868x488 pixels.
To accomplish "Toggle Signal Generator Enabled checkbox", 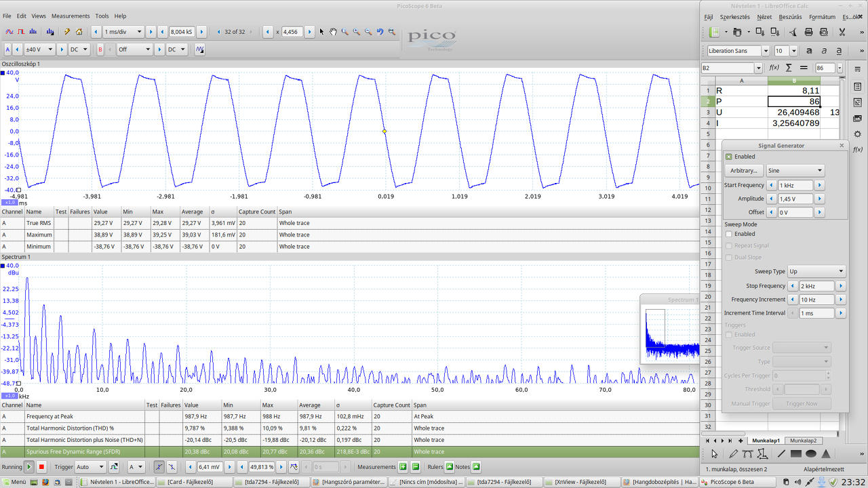I will (729, 157).
